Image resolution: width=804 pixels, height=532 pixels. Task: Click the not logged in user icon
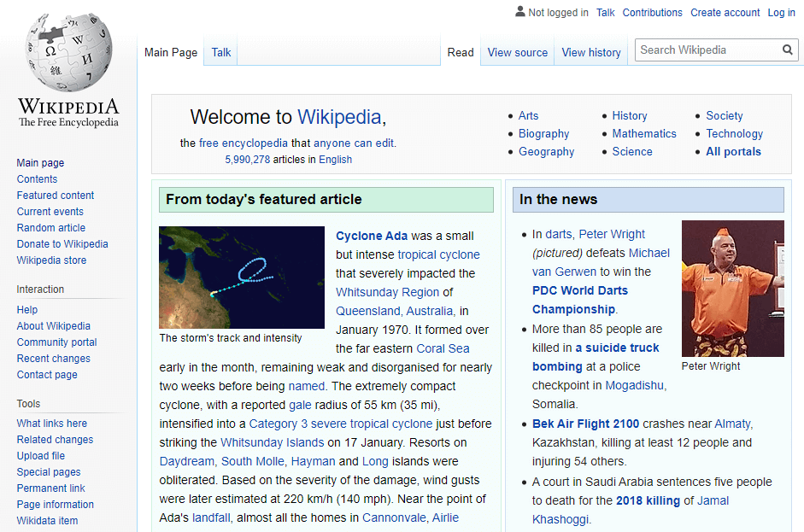[520, 12]
